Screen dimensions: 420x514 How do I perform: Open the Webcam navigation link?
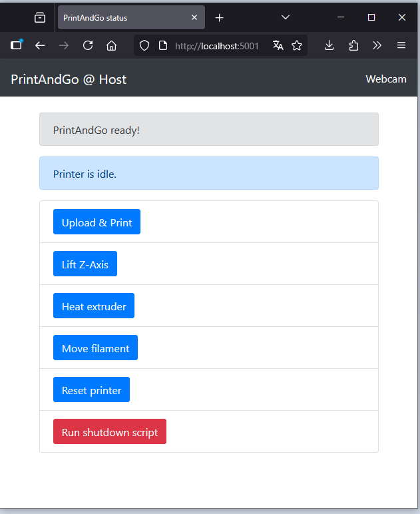coord(386,79)
